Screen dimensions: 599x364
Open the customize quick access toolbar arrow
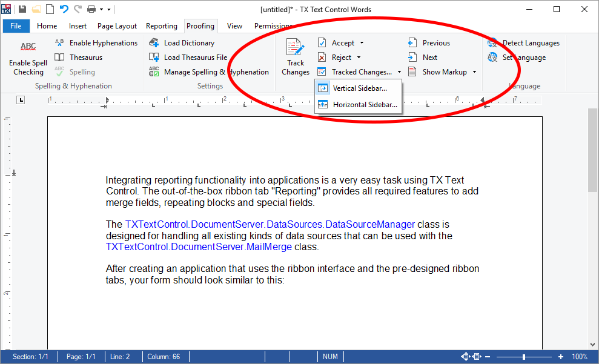click(109, 9)
